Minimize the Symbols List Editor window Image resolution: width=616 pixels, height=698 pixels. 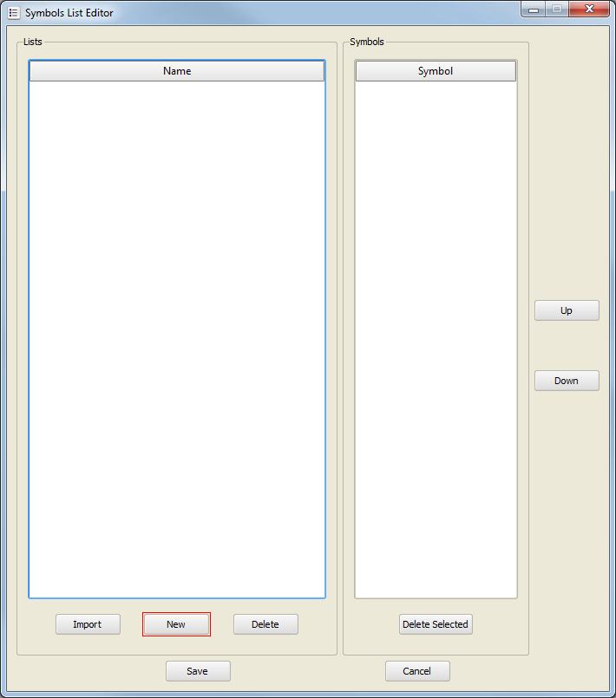point(532,9)
